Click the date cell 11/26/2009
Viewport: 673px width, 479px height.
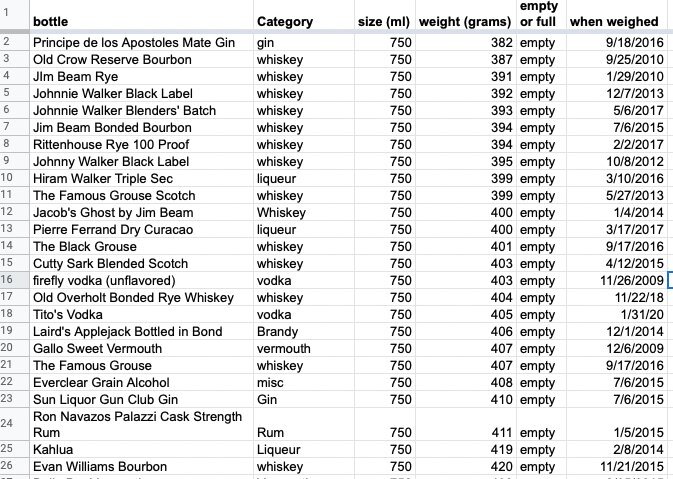tap(614, 280)
